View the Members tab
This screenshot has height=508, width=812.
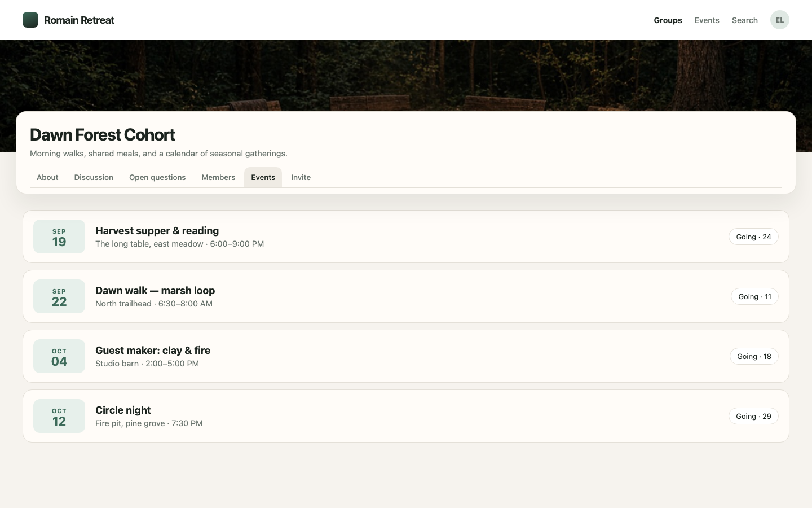point(218,177)
